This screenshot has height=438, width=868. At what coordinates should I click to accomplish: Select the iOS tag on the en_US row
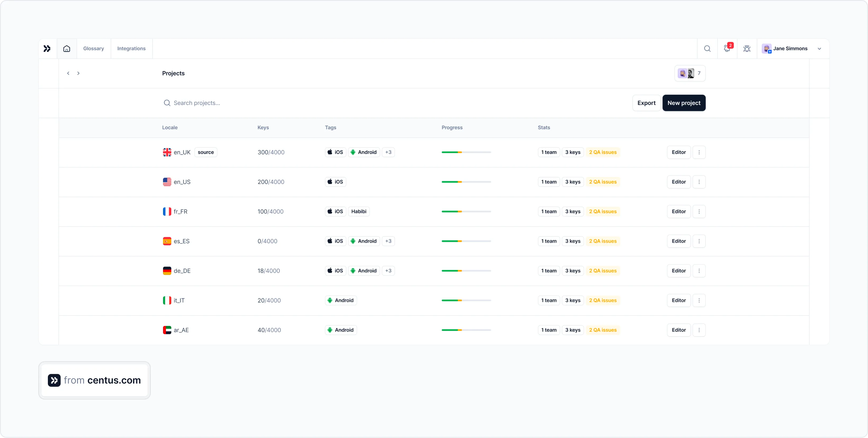[335, 182]
